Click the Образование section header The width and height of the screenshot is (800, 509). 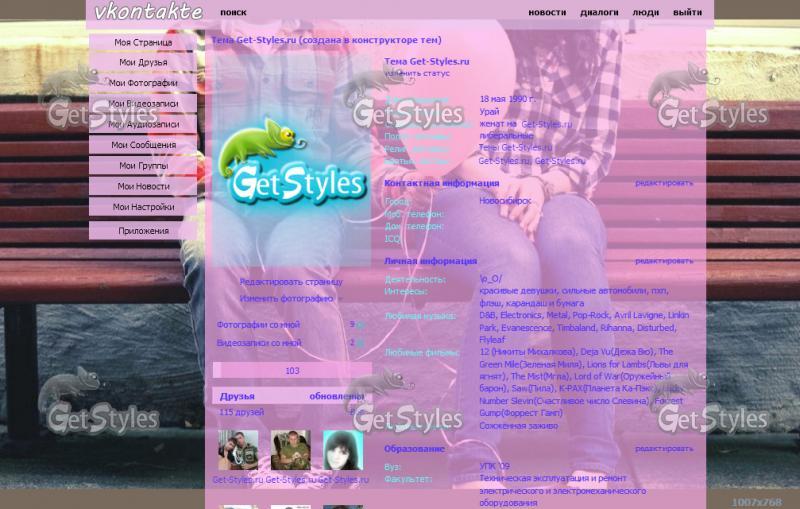click(414, 449)
